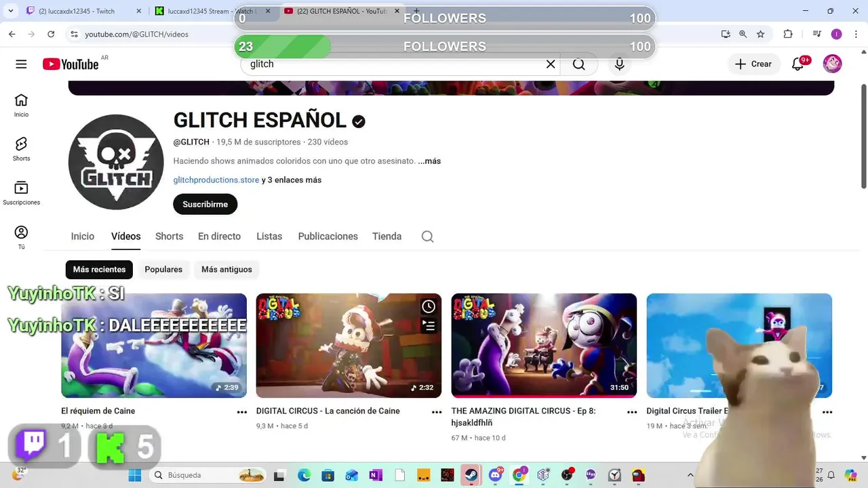Viewport: 868px width, 488px height.
Task: Select the Más recientes filter chip
Action: pos(99,269)
